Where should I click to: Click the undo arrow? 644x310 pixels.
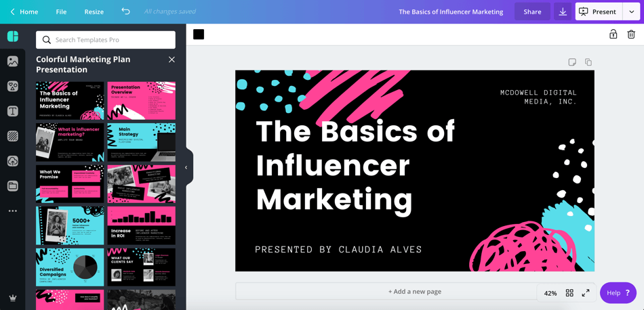[x=125, y=12]
